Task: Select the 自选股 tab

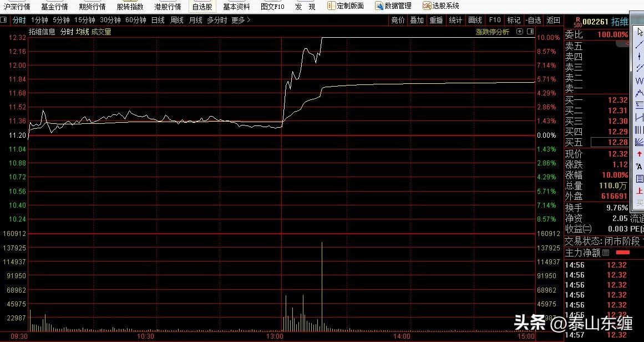Action: tap(202, 7)
